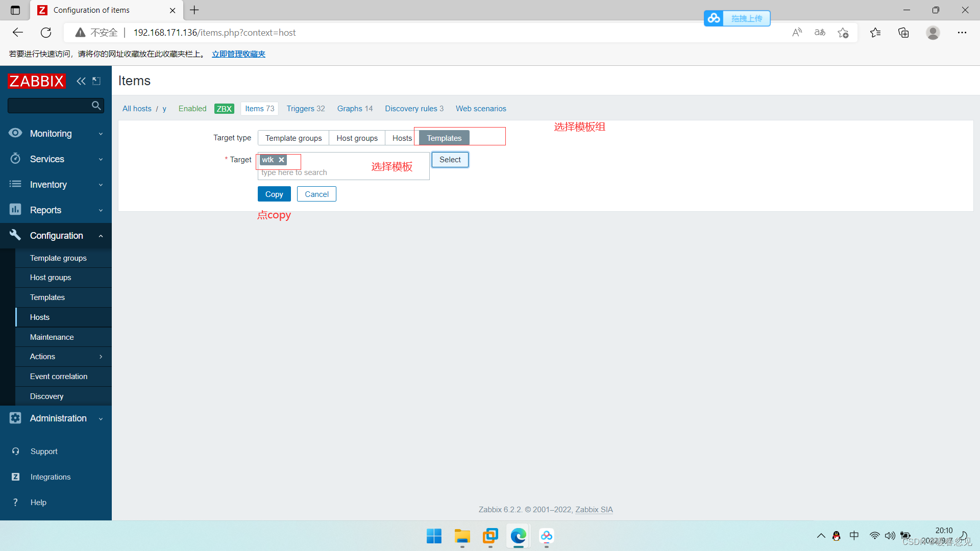Collapse the Configuration menu section
Image resolution: width=980 pixels, height=551 pixels.
coord(56,236)
